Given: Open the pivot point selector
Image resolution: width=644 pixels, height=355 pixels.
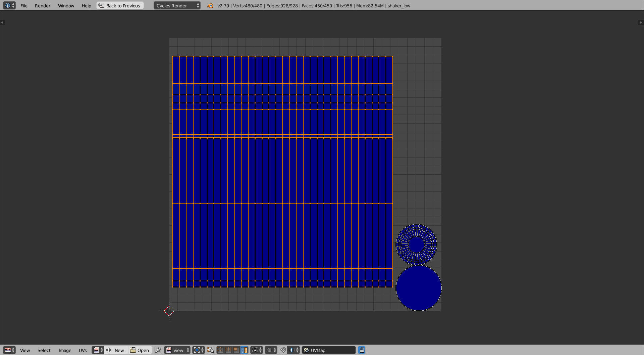Looking at the screenshot, I should [x=198, y=350].
